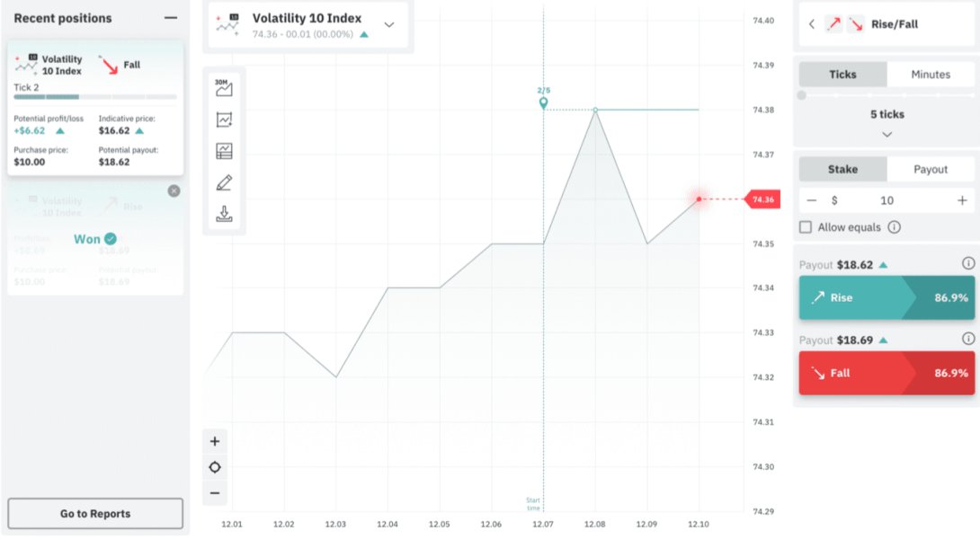Open the chart indicators icon

[224, 119]
